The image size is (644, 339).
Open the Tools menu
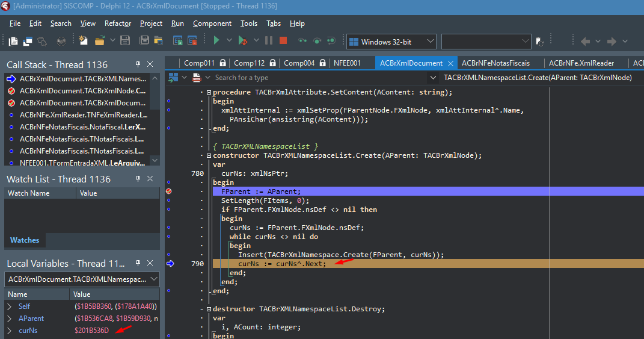click(x=249, y=23)
